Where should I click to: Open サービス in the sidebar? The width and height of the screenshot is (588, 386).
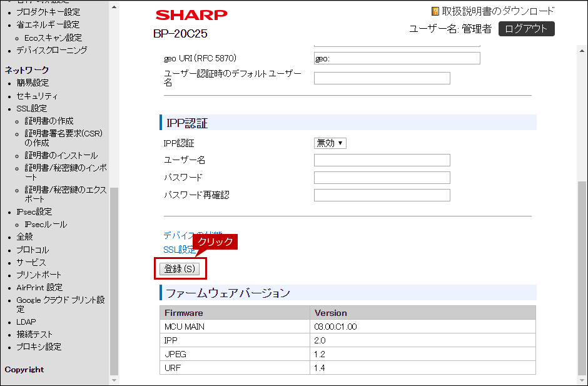[31, 262]
